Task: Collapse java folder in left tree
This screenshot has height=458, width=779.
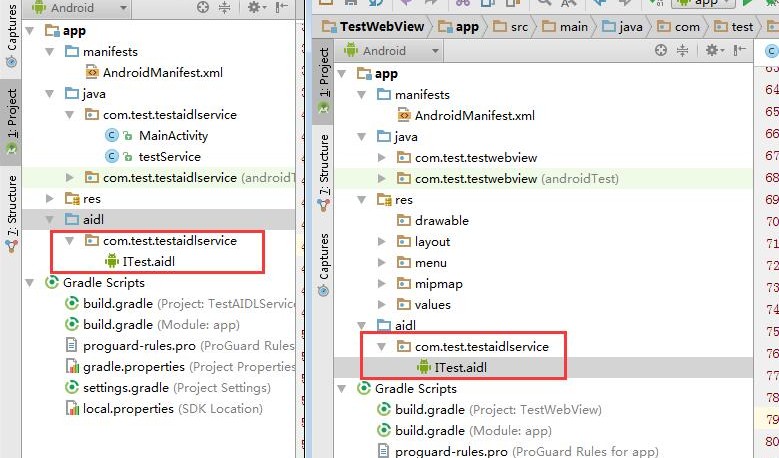Action: click(x=50, y=94)
